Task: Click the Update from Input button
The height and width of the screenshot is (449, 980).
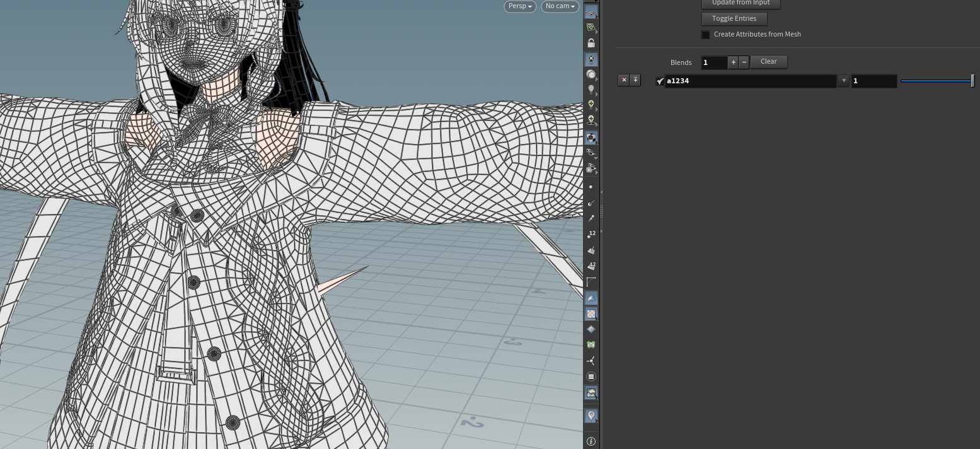Action: coord(741,3)
